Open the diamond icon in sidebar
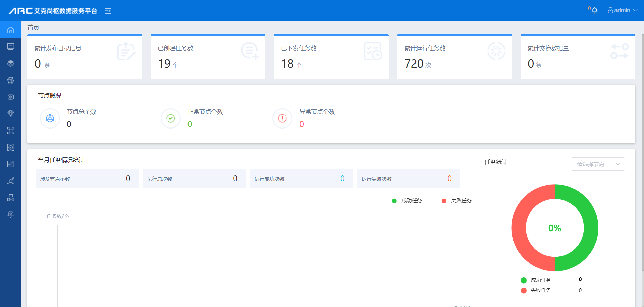The height and width of the screenshot is (307, 644). [x=11, y=113]
